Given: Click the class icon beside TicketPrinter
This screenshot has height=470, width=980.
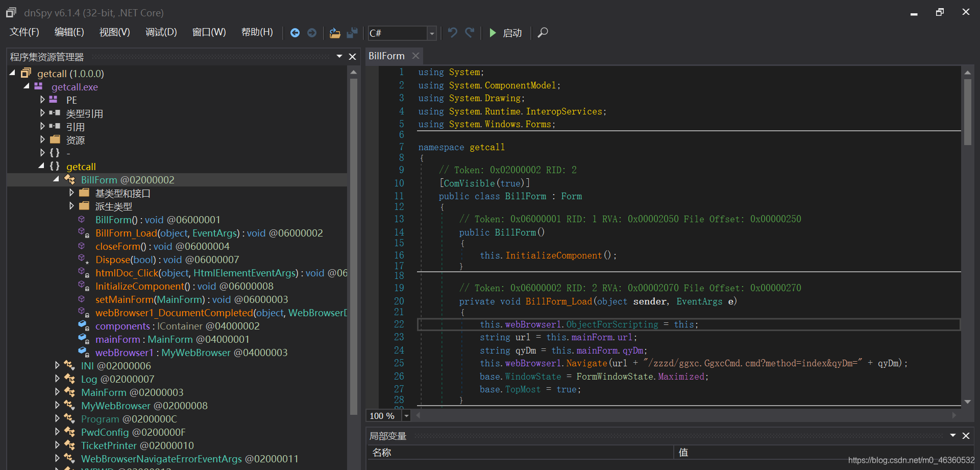Looking at the screenshot, I should 69,445.
